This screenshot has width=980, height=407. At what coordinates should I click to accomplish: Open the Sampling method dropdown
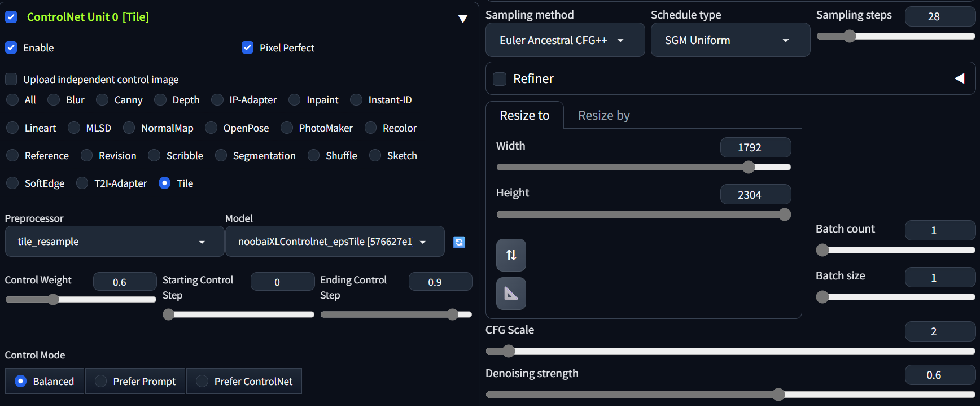tap(565, 40)
